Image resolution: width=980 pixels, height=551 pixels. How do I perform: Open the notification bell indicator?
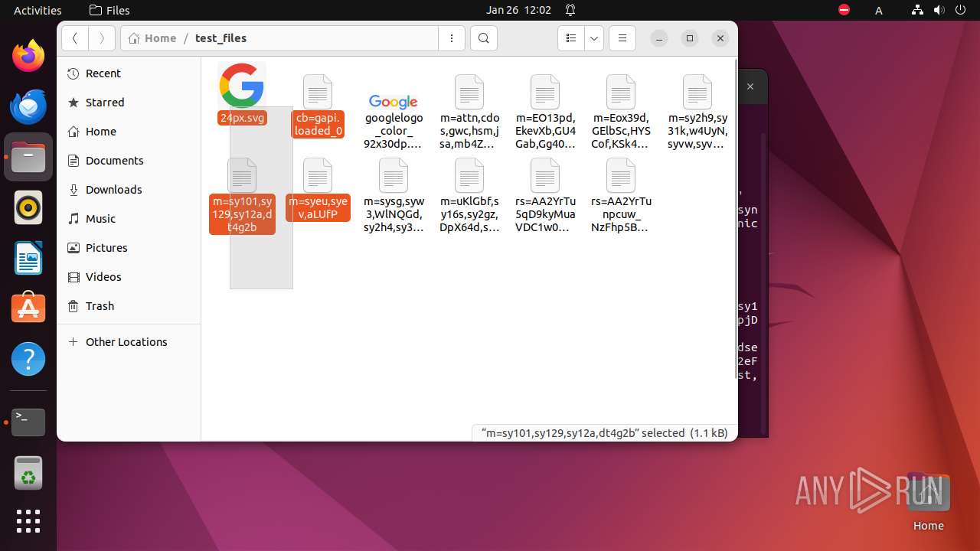click(570, 10)
